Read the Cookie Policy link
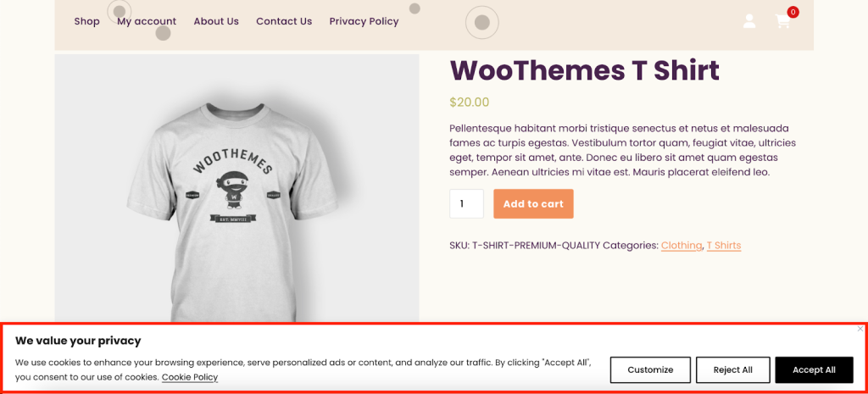 click(x=190, y=377)
